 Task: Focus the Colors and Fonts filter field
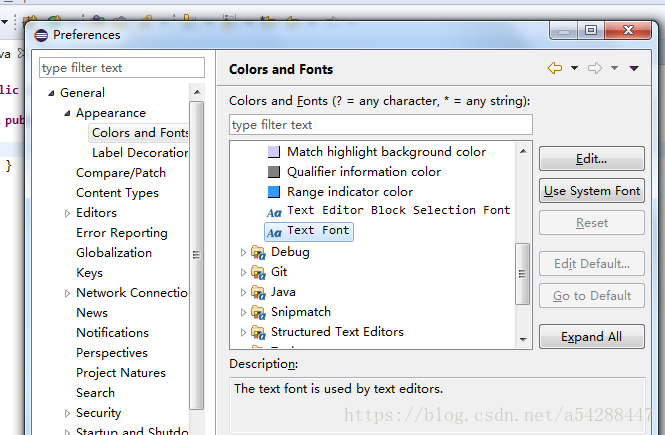coord(381,125)
